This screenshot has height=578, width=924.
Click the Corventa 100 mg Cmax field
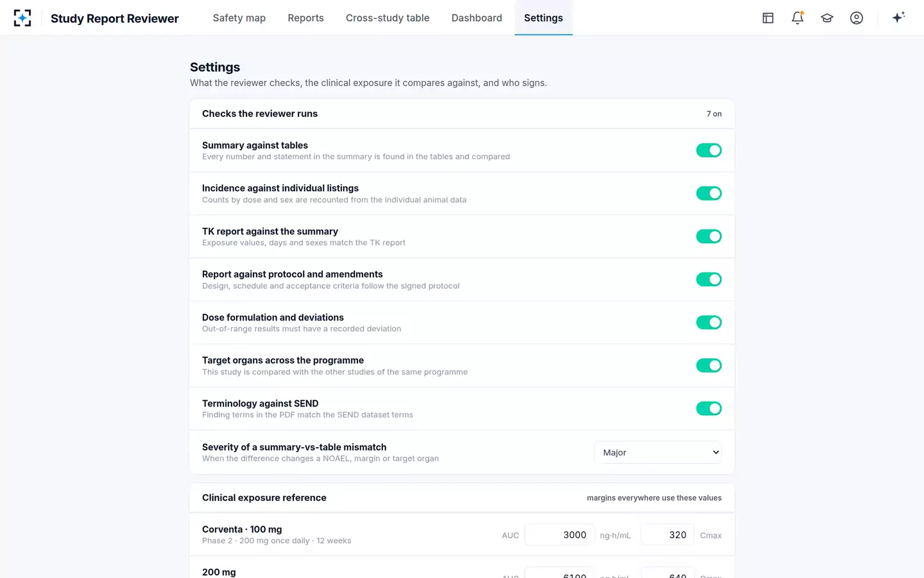(668, 534)
